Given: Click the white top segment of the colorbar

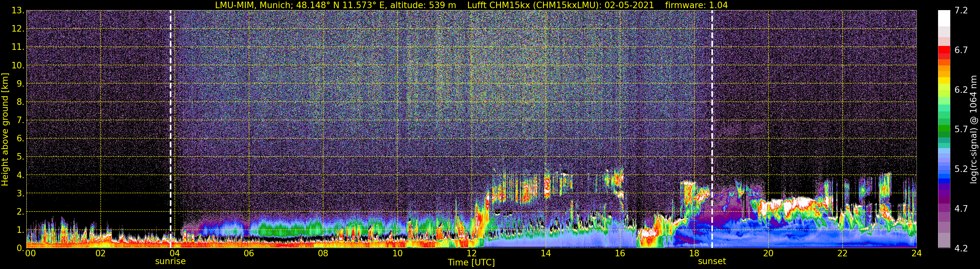Looking at the screenshot, I should (x=944, y=18).
